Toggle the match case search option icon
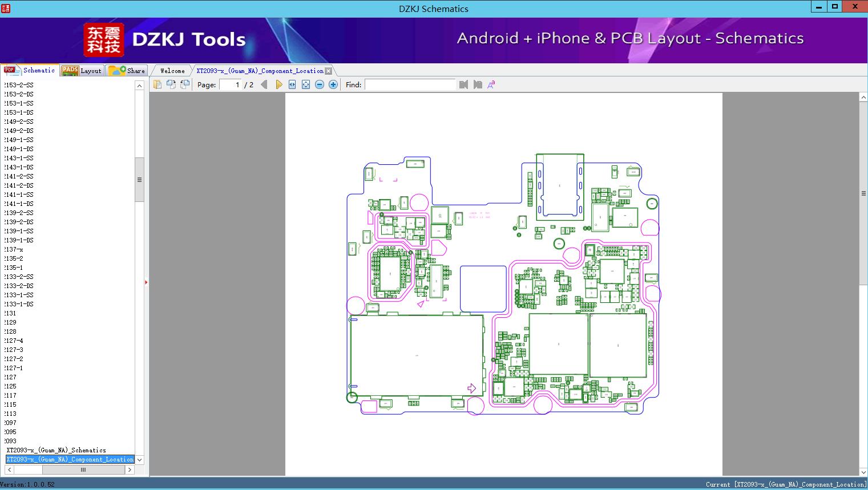This screenshot has width=868, height=490. tap(491, 84)
